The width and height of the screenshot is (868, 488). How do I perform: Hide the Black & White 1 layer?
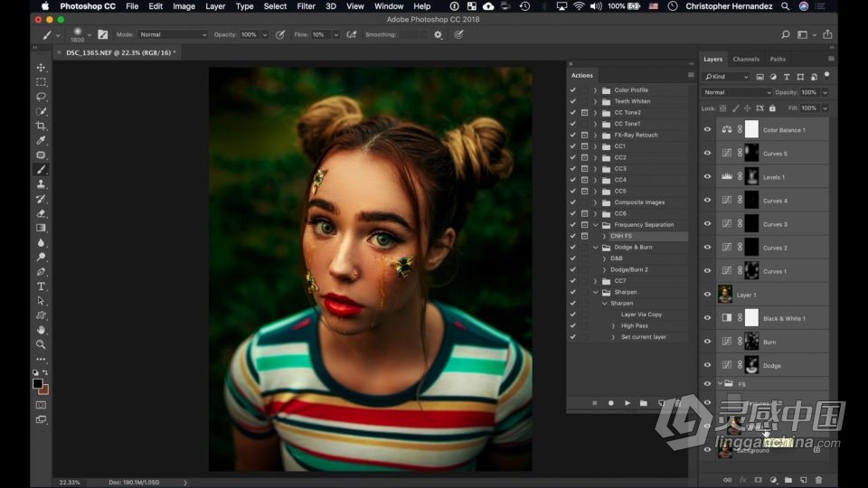[x=707, y=318]
